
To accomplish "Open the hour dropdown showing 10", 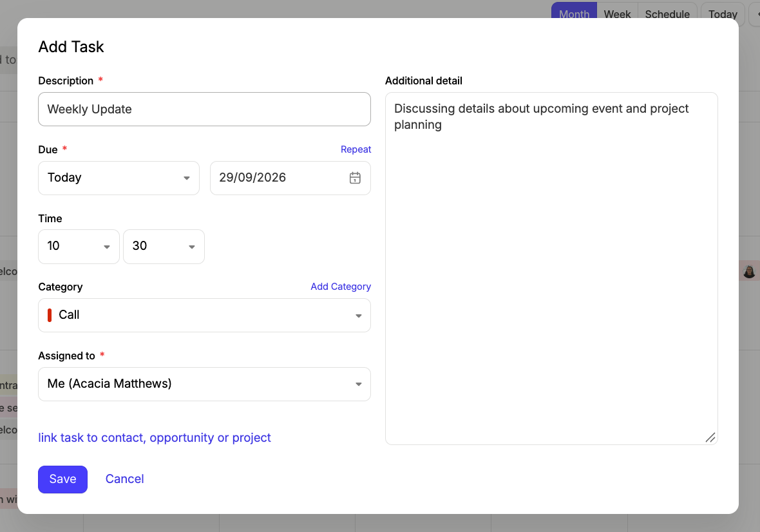I will (x=79, y=247).
